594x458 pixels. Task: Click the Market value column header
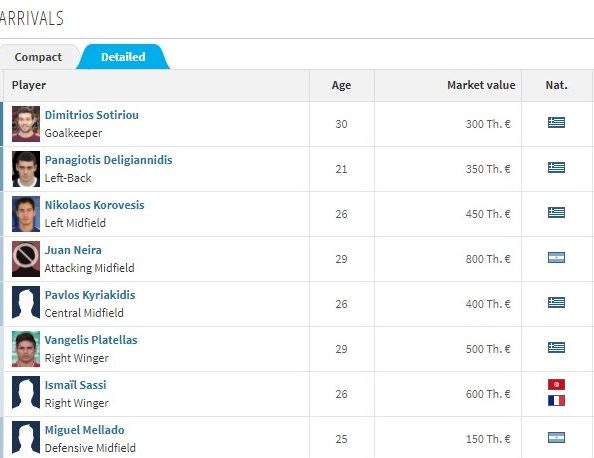481,85
